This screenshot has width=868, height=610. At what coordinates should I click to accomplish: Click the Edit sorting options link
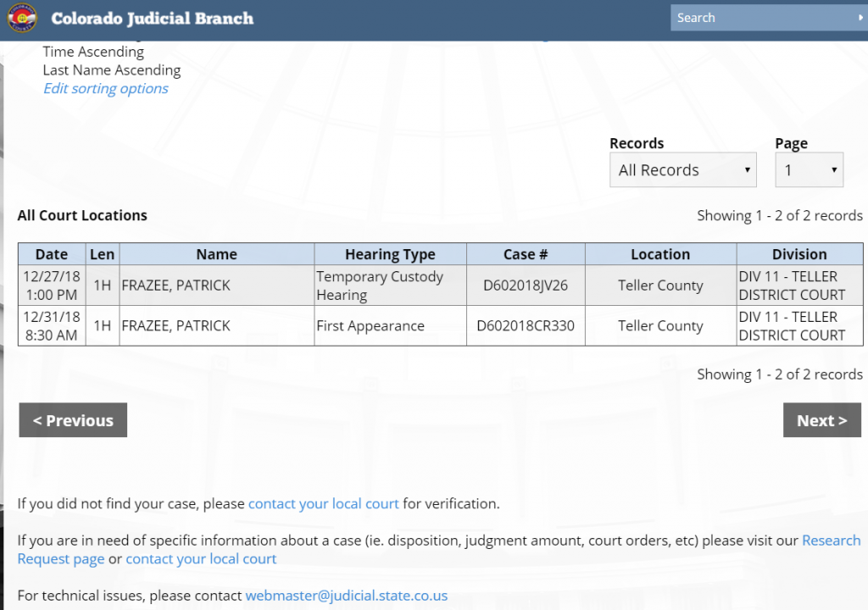[x=105, y=89]
